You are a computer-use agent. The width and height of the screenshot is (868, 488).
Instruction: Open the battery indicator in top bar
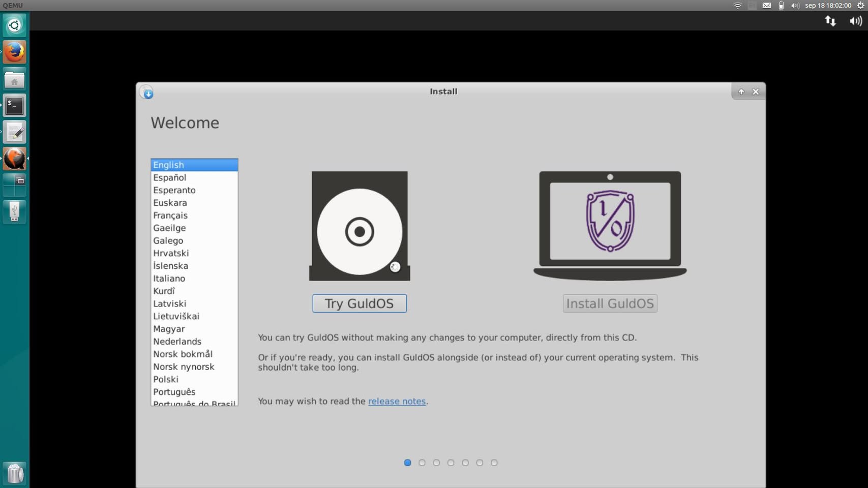click(781, 6)
